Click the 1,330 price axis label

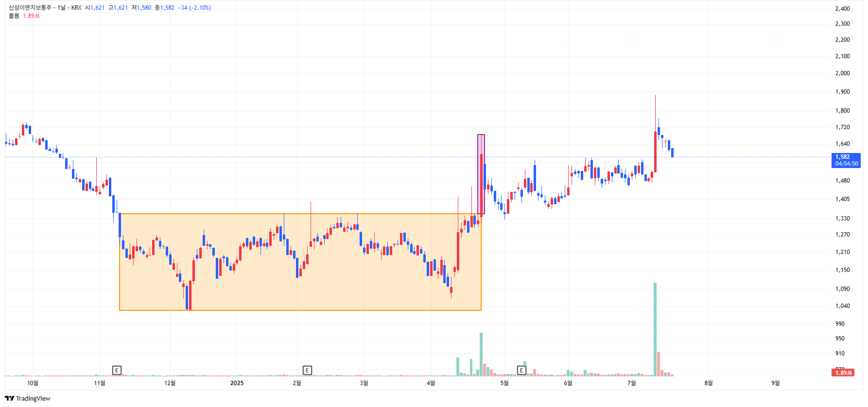point(843,219)
